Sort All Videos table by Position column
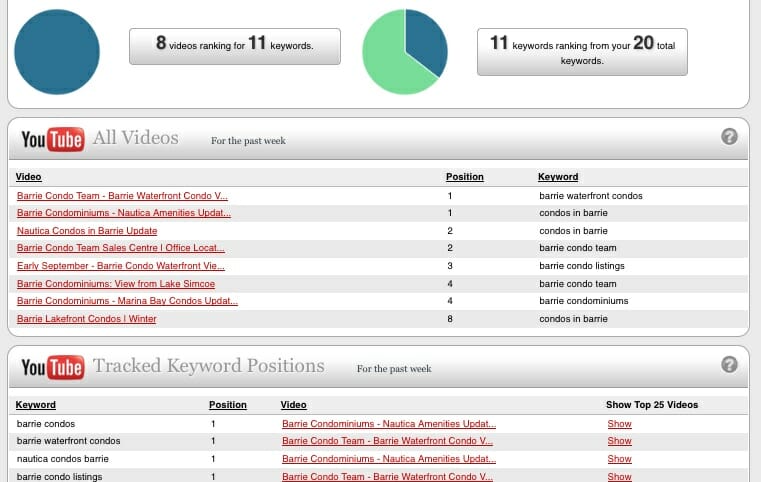The image size is (761, 482). [464, 177]
